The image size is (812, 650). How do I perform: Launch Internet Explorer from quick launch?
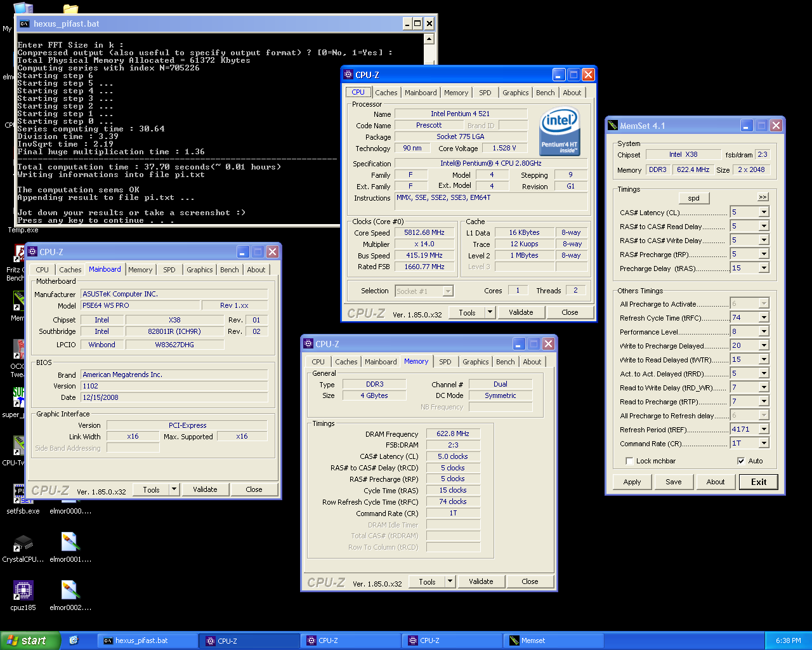74,640
